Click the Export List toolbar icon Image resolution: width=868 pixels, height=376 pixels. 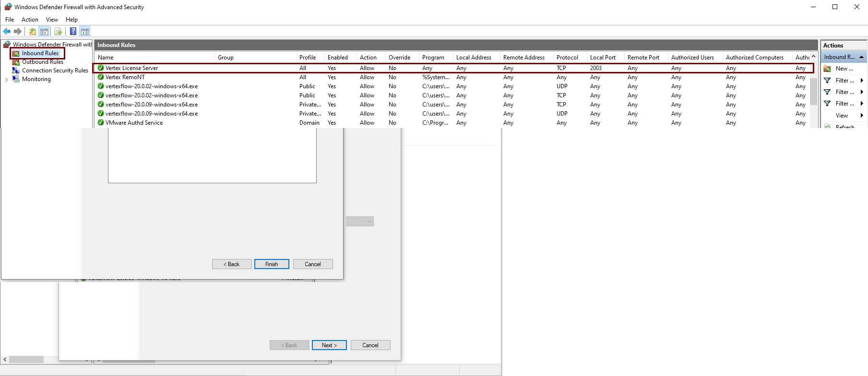point(58,32)
